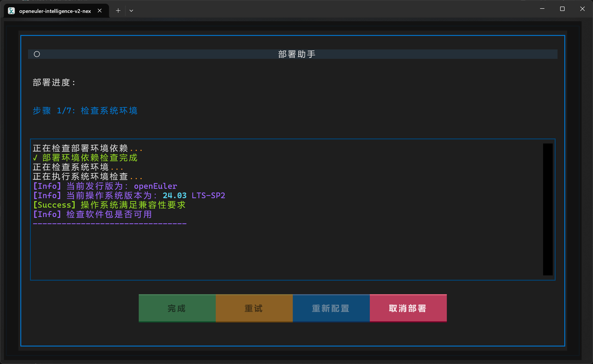Click the log panel's black scrollbar

547,209
